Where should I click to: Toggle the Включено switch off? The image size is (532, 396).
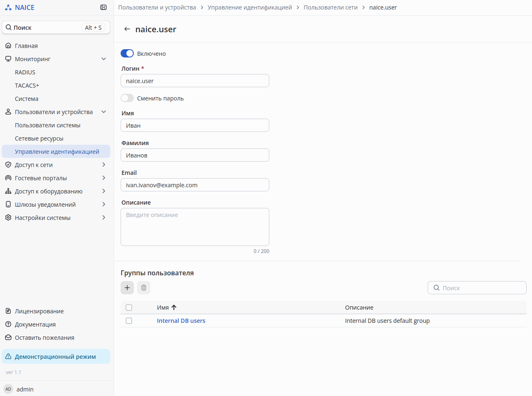pyautogui.click(x=127, y=54)
